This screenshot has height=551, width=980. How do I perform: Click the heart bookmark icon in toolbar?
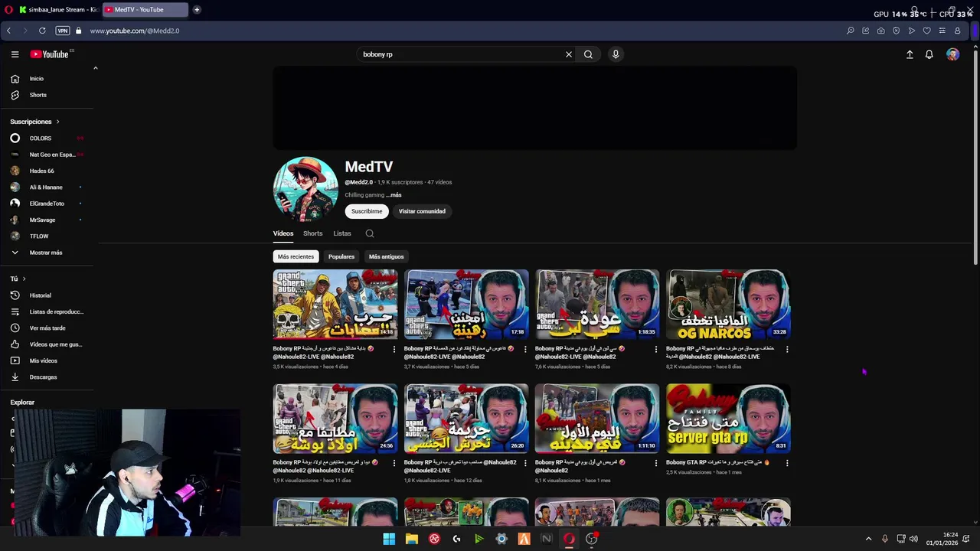tap(926, 31)
